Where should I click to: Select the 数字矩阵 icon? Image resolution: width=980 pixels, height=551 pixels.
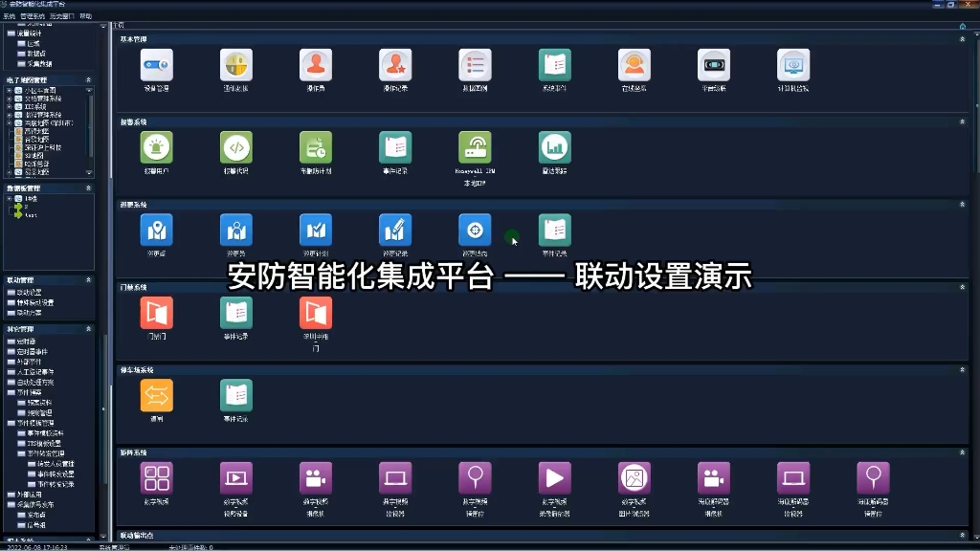pos(156,478)
